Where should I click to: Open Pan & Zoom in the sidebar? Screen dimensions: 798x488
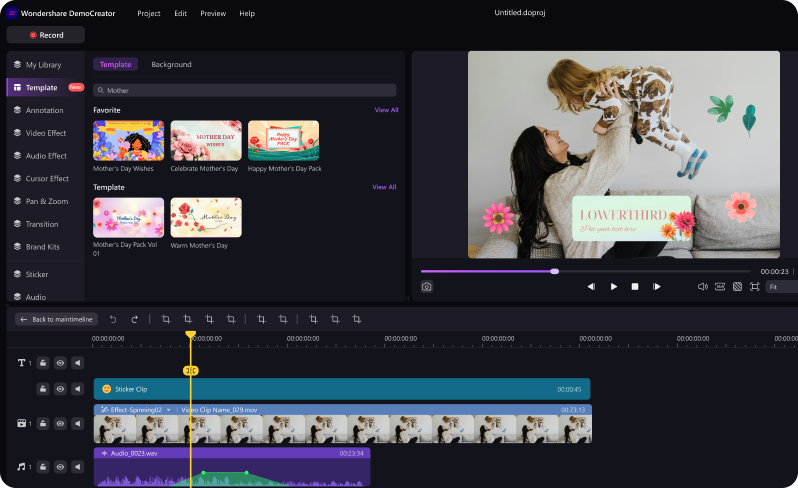point(45,201)
